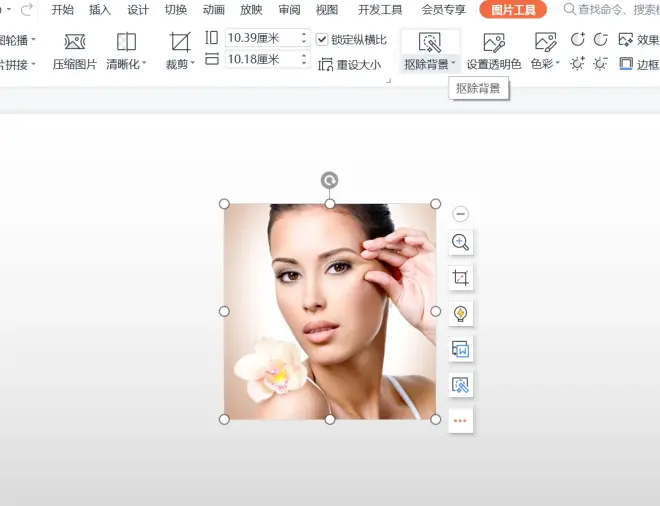Switch to the 视图 tab
Screen dimensions: 660x506
click(x=327, y=9)
